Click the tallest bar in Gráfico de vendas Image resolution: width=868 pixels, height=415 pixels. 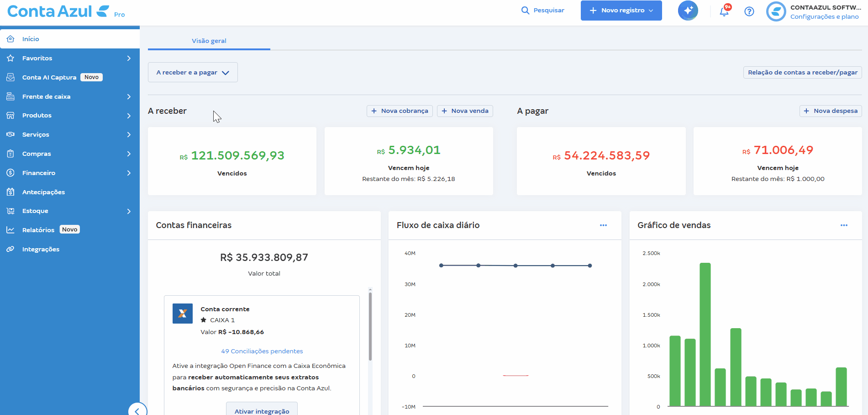[x=705, y=335]
